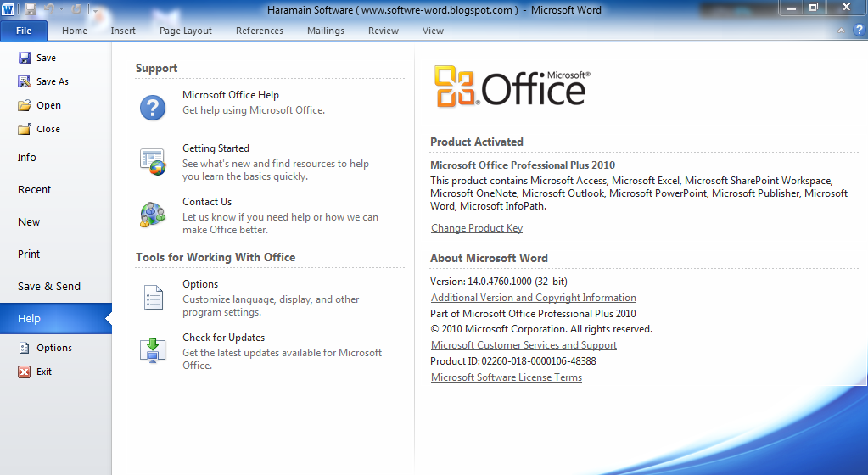Switch to the Insert tab

click(x=123, y=31)
